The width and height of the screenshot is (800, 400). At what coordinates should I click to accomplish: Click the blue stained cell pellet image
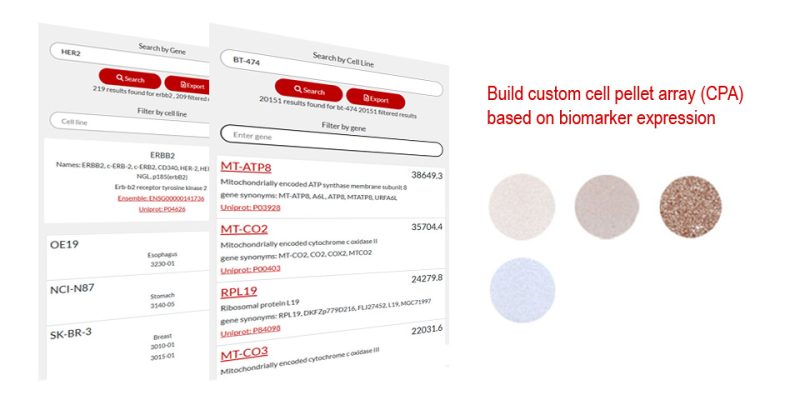(522, 290)
